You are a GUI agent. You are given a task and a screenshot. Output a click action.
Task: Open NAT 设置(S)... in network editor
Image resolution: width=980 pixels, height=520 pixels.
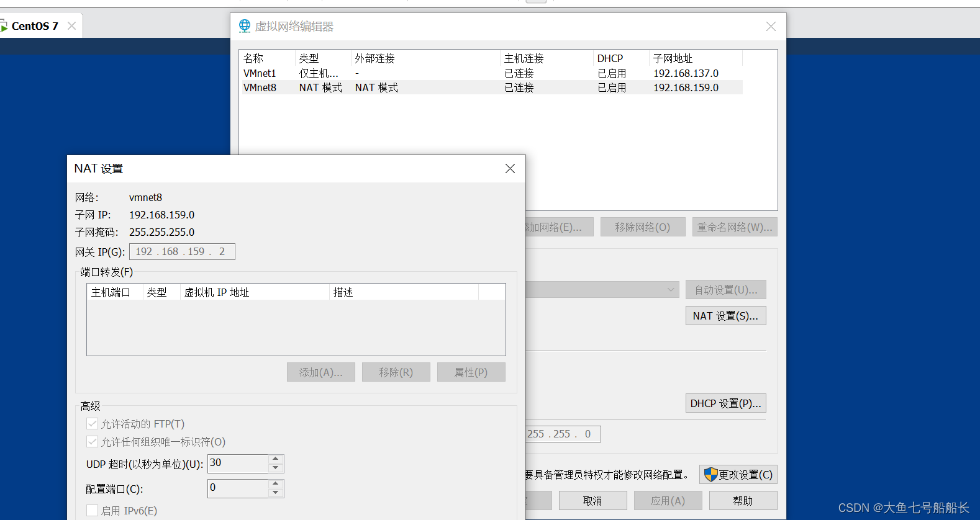tap(726, 316)
